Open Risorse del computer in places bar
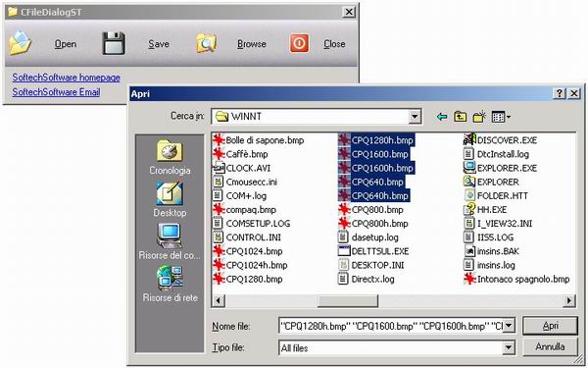This screenshot has height=368, width=588. coord(170,241)
